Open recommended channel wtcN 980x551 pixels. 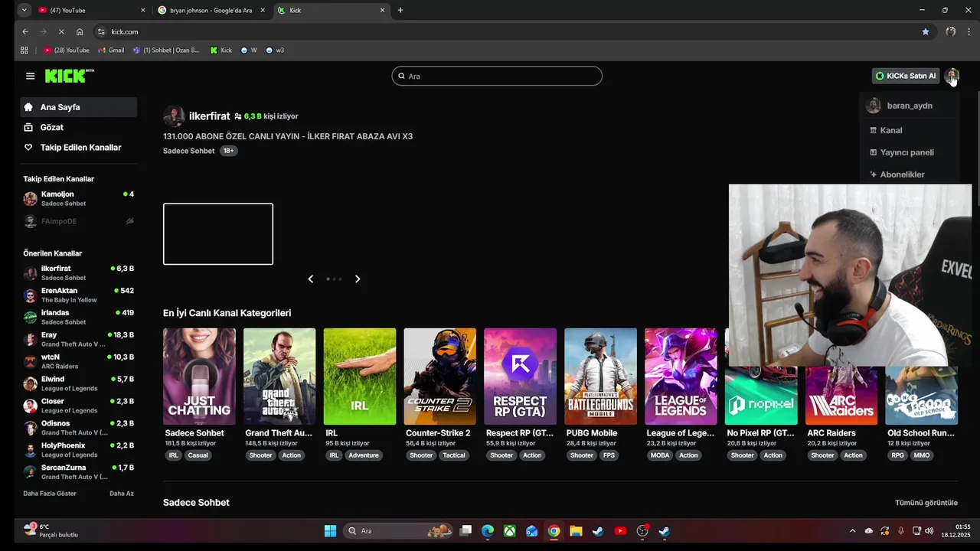pos(79,361)
